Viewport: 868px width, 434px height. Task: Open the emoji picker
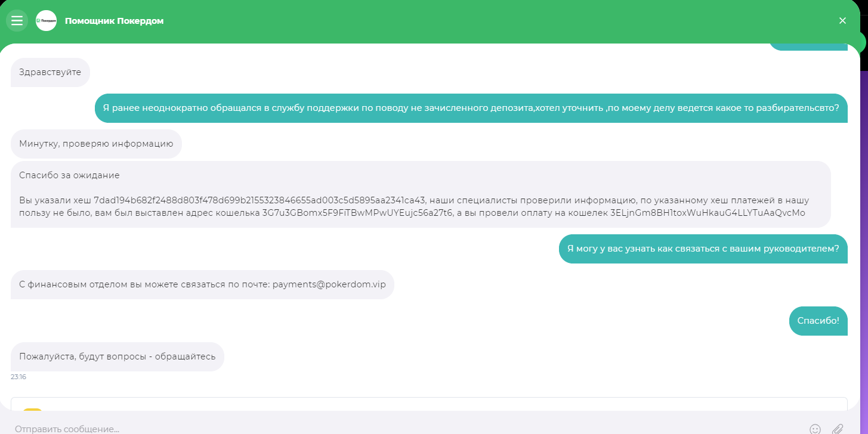coord(815,429)
